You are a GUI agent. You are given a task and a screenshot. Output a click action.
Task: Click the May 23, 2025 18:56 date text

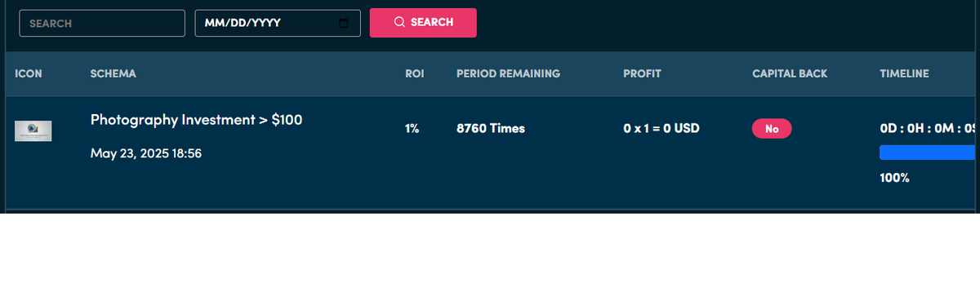[146, 153]
